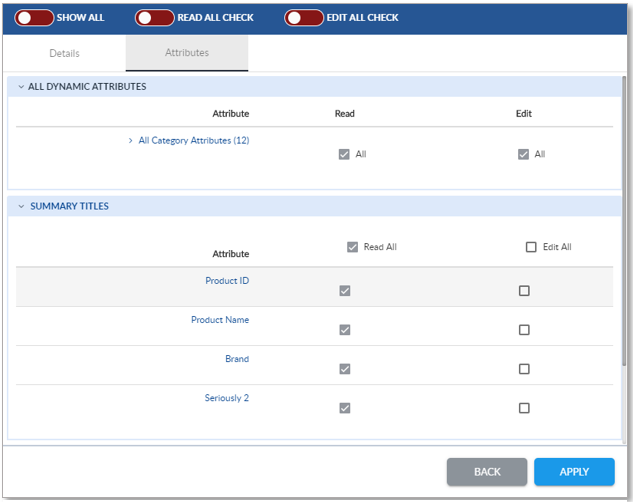The height and width of the screenshot is (502, 633).
Task: Uncheck Read for Product ID
Action: click(x=345, y=291)
